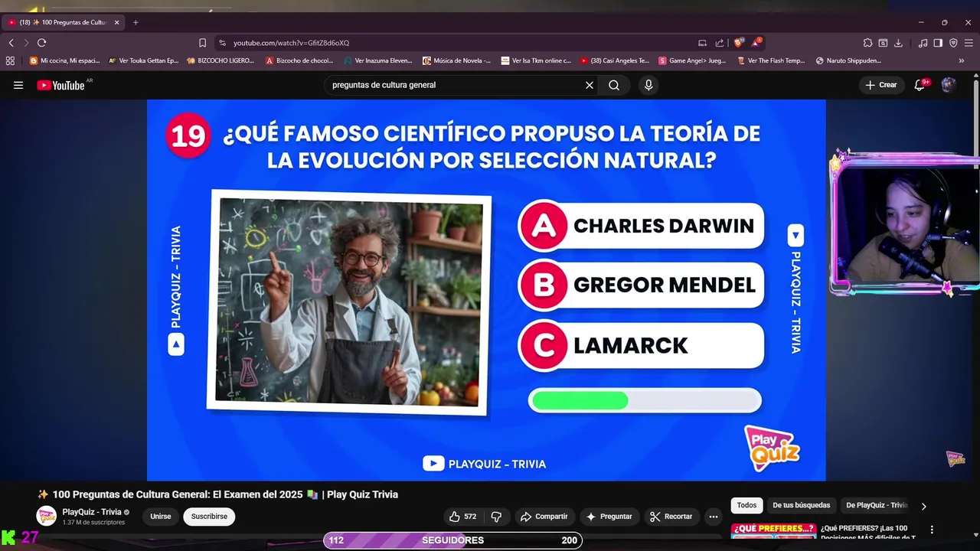Open Música de Novela bookmark

click(x=457, y=60)
